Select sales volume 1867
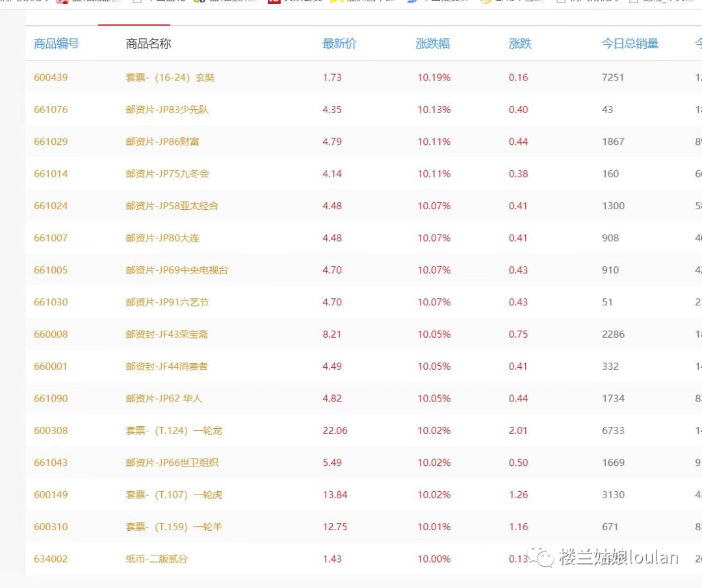The width and height of the screenshot is (702, 588). tap(613, 142)
